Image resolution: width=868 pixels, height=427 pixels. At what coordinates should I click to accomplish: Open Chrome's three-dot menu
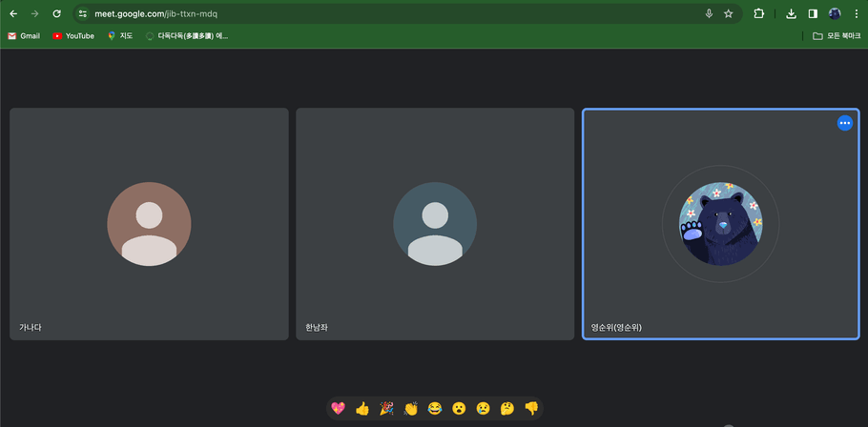857,14
